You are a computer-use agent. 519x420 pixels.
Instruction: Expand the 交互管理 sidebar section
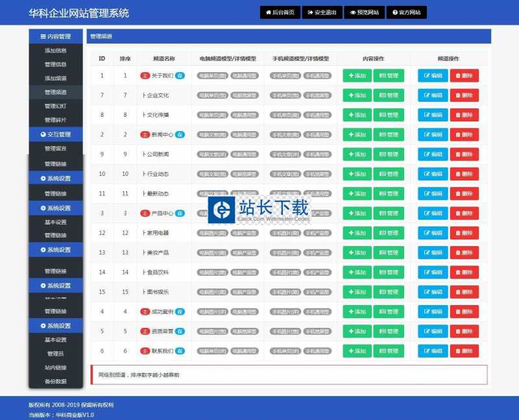point(56,134)
